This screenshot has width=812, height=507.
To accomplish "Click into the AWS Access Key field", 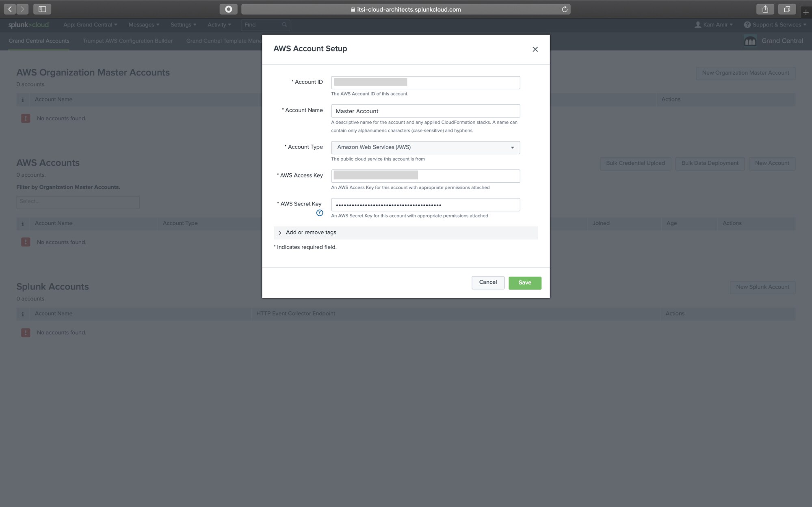I will (x=425, y=176).
